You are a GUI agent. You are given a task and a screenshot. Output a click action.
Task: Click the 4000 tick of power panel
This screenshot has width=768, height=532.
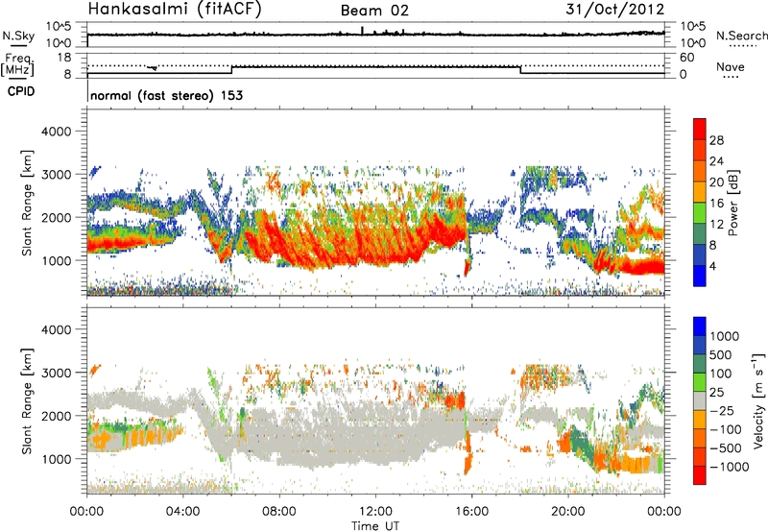click(56, 132)
